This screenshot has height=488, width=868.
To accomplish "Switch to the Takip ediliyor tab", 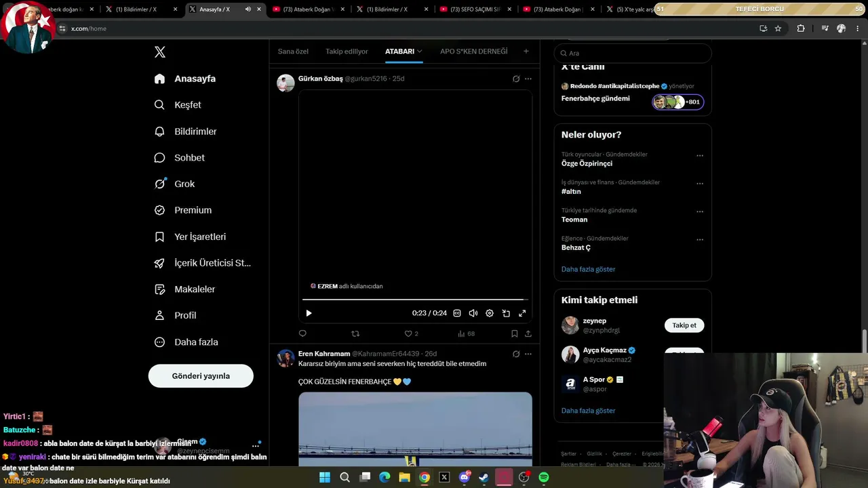I will tap(347, 52).
